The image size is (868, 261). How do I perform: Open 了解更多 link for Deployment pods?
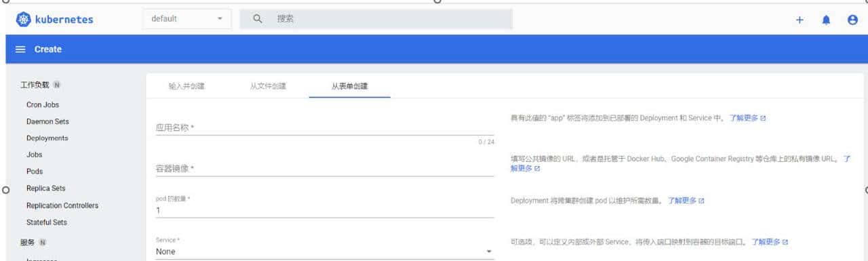point(686,201)
